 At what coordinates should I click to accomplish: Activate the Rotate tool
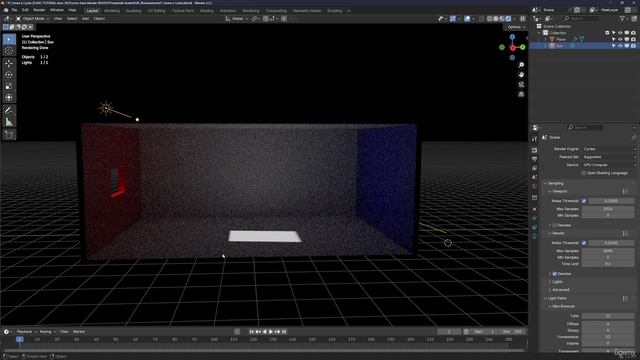(x=9, y=75)
